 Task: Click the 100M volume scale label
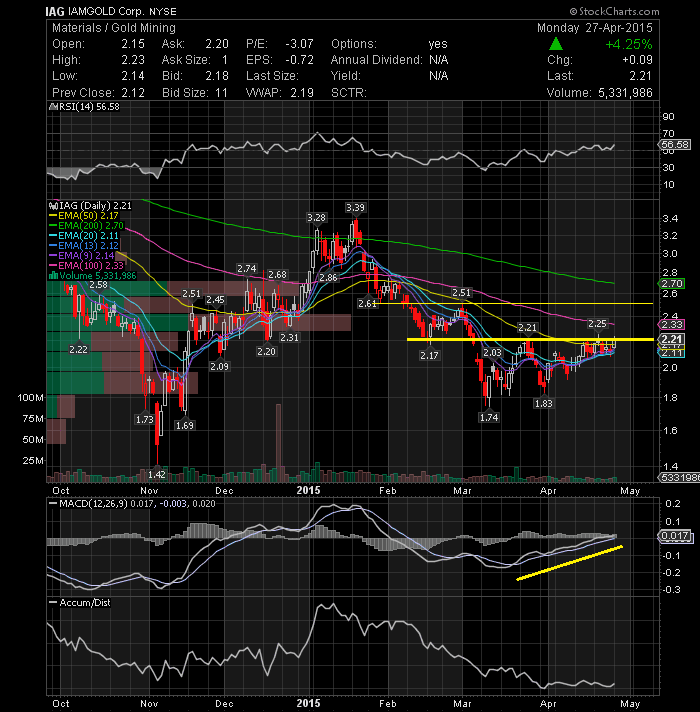pos(30,398)
